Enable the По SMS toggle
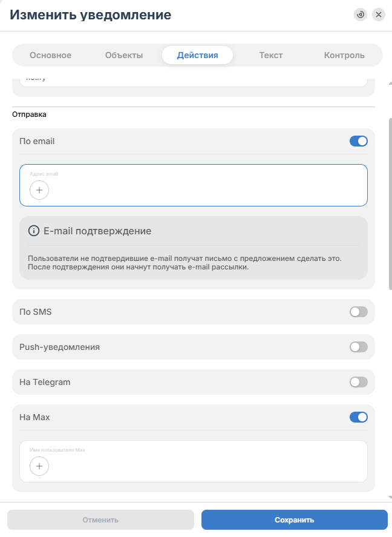 pyautogui.click(x=359, y=312)
